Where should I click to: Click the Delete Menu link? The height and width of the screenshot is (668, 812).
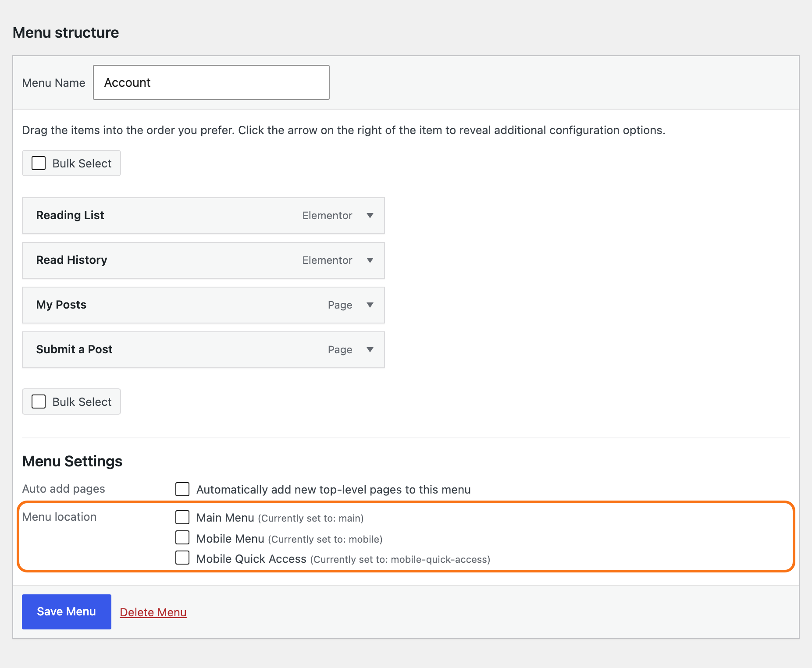click(x=153, y=612)
